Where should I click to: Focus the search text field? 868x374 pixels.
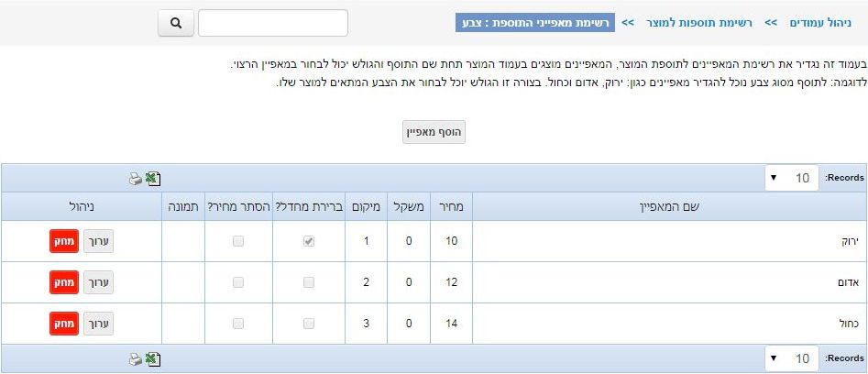pos(273,23)
